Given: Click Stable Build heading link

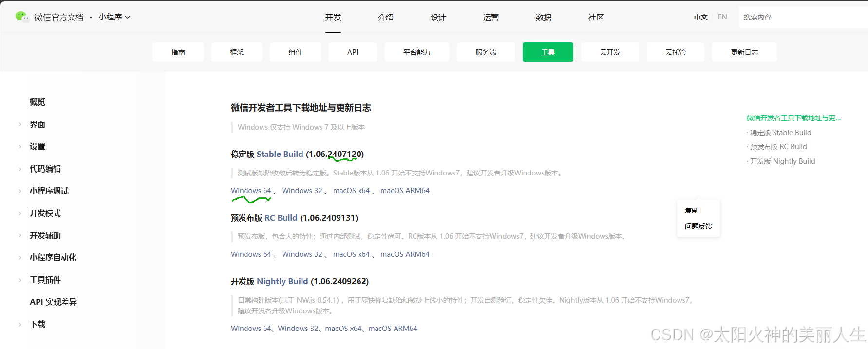Looking at the screenshot, I should [280, 154].
